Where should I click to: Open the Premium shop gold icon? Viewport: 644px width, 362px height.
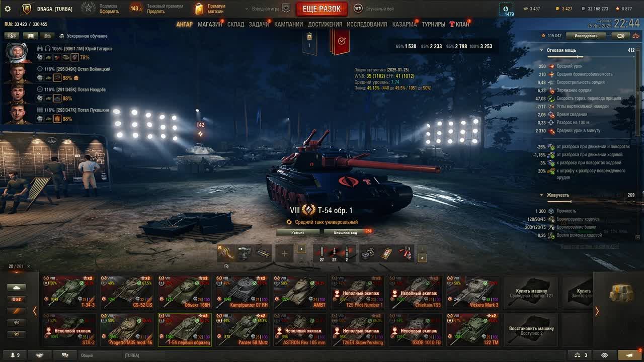point(200,9)
